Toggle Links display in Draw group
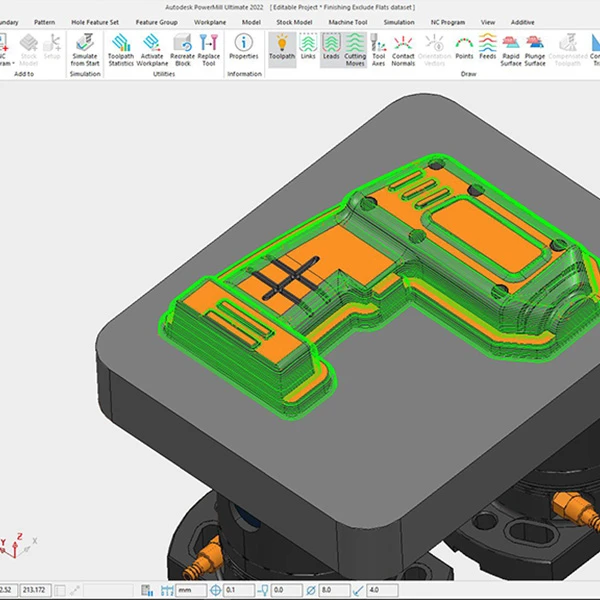Viewport: 600px width, 600px height. point(308,48)
